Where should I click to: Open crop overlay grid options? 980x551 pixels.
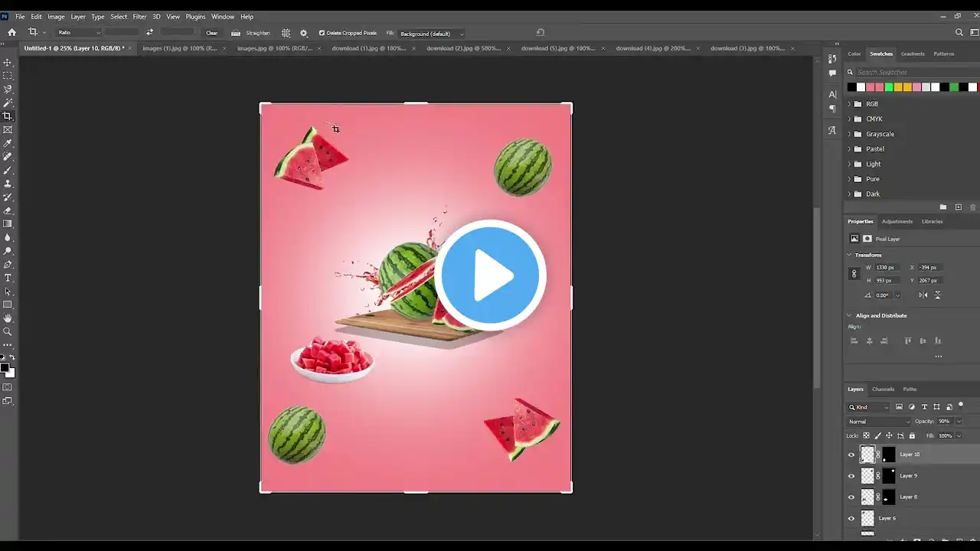tap(286, 33)
